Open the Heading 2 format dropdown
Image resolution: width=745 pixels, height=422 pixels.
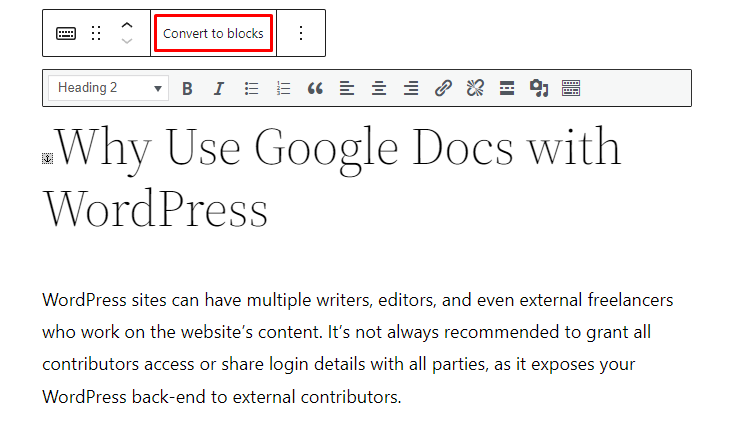tap(108, 88)
